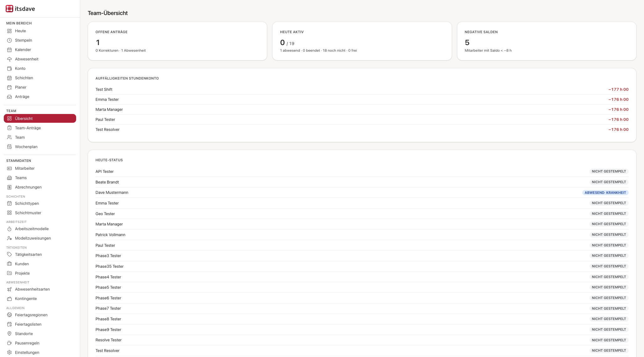Click the Pausenregeln coffee icon
The height and width of the screenshot is (357, 644).
pyautogui.click(x=9, y=343)
